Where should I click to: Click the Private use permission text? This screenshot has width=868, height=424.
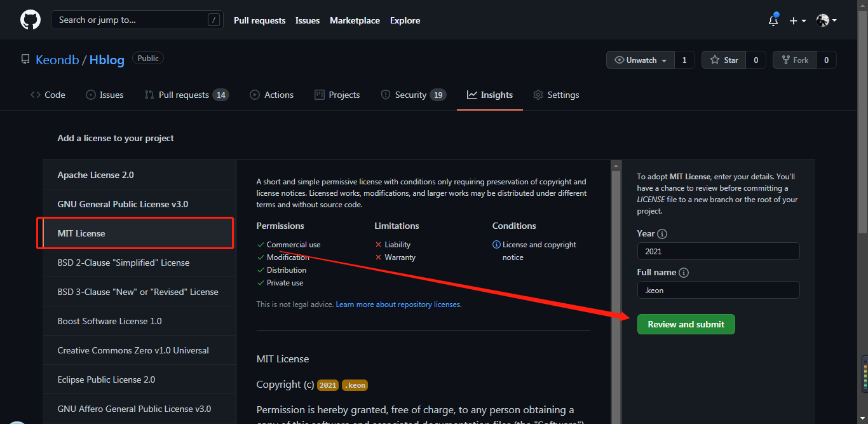[x=285, y=283]
